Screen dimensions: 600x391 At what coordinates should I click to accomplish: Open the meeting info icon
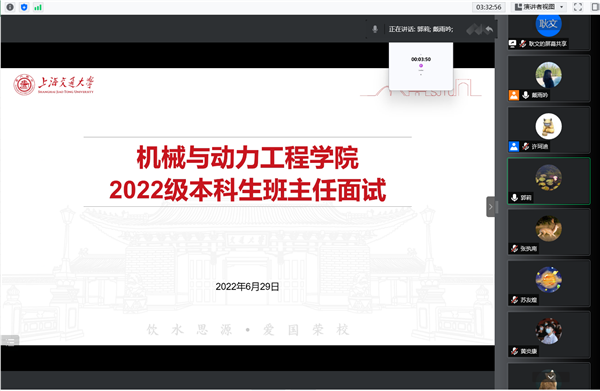point(10,7)
